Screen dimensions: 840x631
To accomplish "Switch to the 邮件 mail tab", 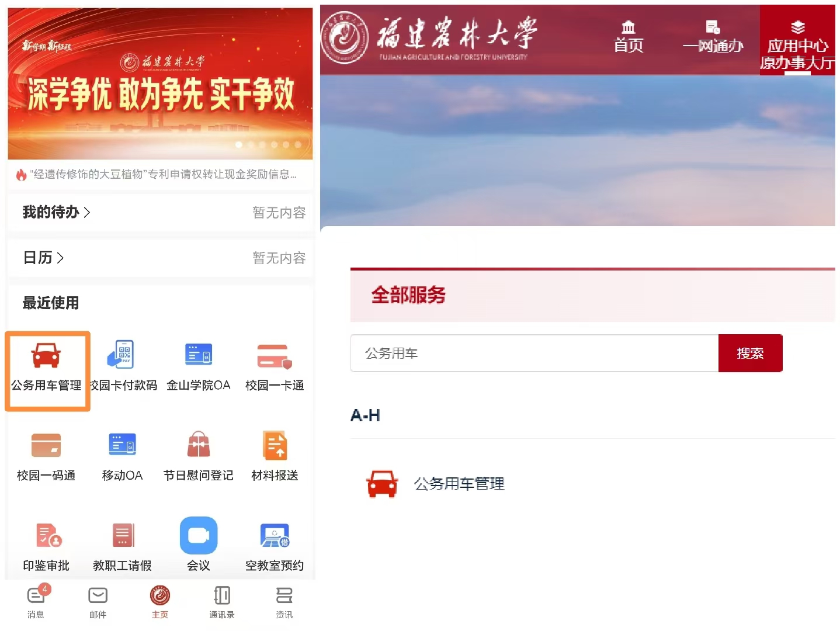I will tap(98, 602).
